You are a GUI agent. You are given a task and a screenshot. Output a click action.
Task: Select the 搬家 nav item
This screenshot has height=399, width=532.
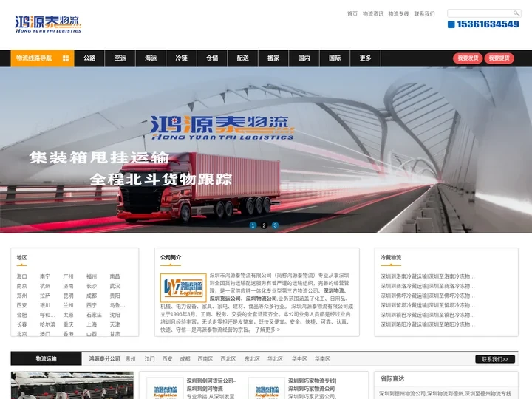pyautogui.click(x=273, y=58)
